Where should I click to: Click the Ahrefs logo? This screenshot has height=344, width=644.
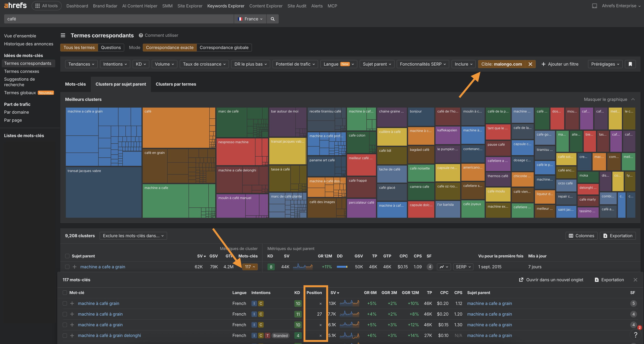pos(15,6)
